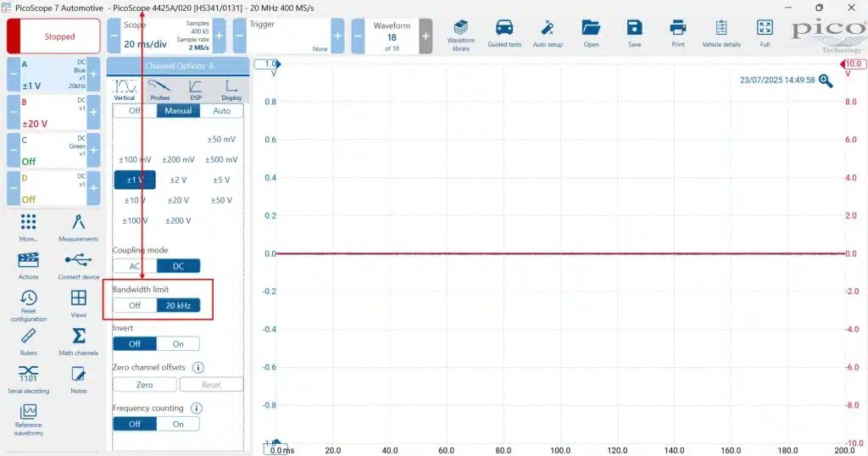The height and width of the screenshot is (456, 868).
Task: Select the ±200 mV range
Action: point(178,160)
